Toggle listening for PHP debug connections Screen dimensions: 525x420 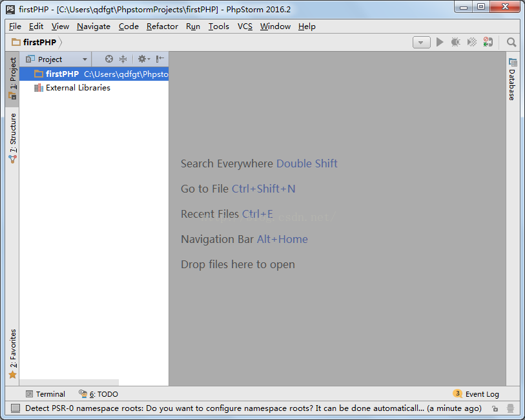click(x=488, y=42)
